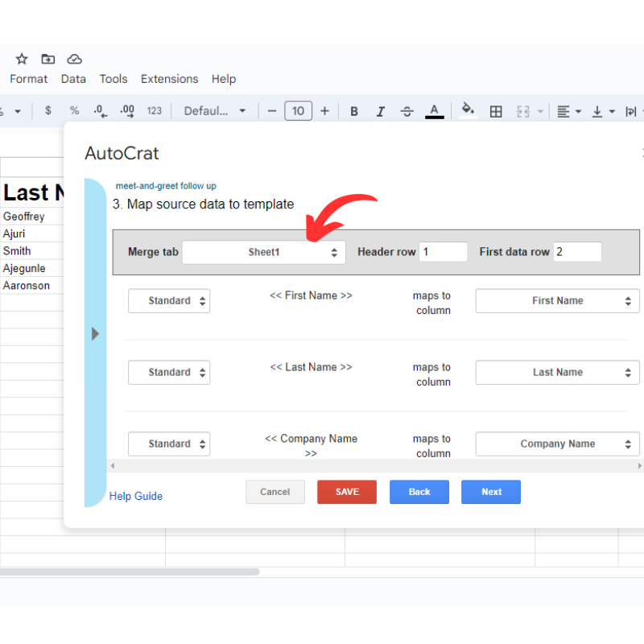
Task: Open borders tool
Action: pos(496,111)
